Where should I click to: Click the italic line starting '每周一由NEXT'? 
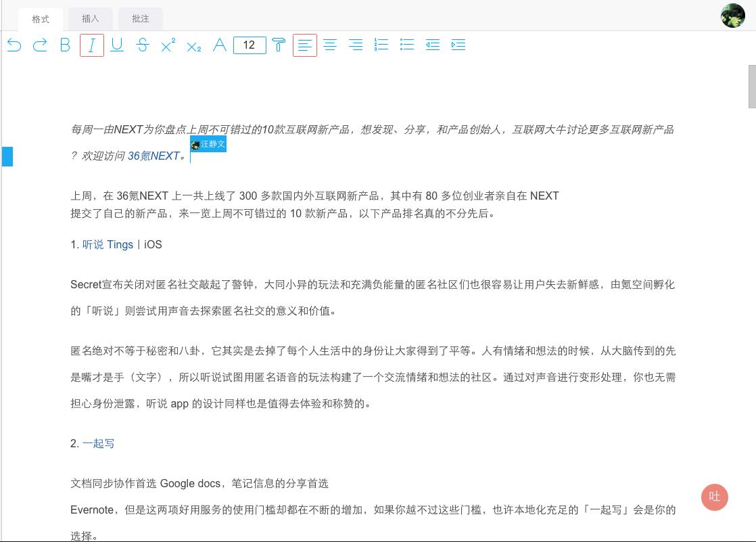point(372,129)
